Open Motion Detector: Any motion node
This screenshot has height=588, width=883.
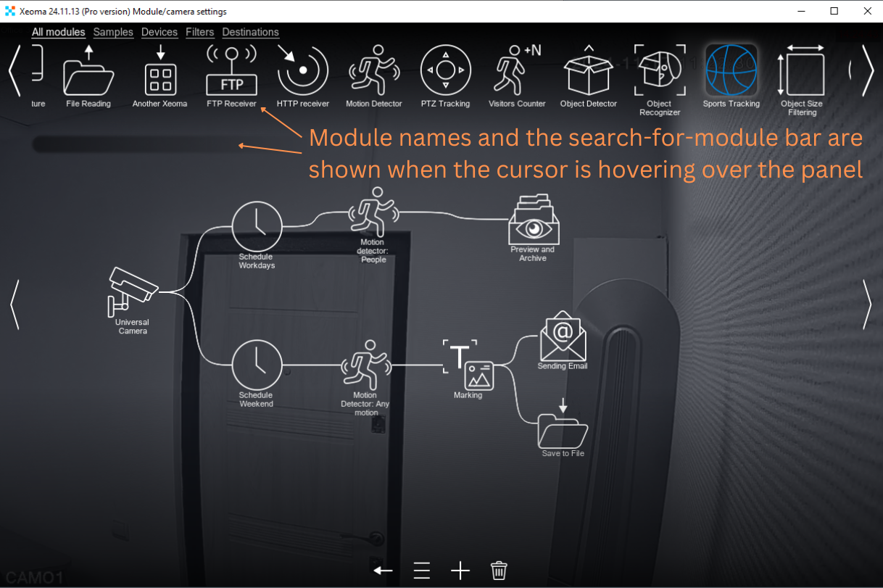click(365, 365)
